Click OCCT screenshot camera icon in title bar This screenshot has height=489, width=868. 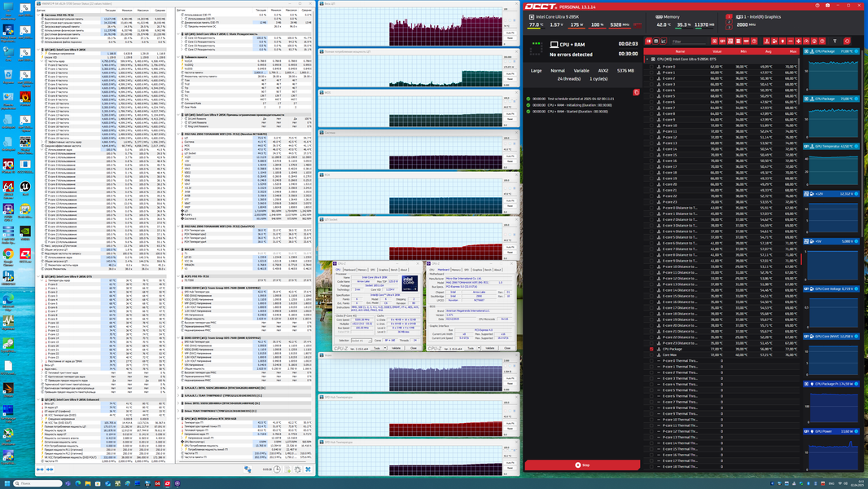point(827,6)
